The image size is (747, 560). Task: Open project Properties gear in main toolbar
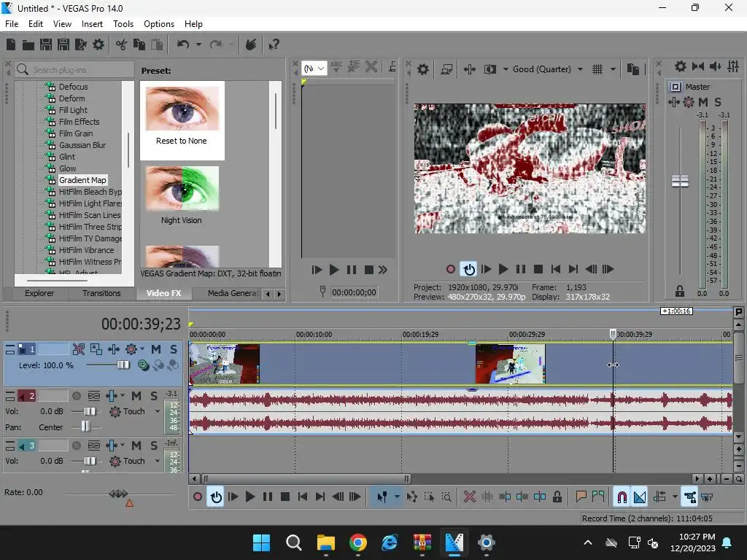click(98, 44)
